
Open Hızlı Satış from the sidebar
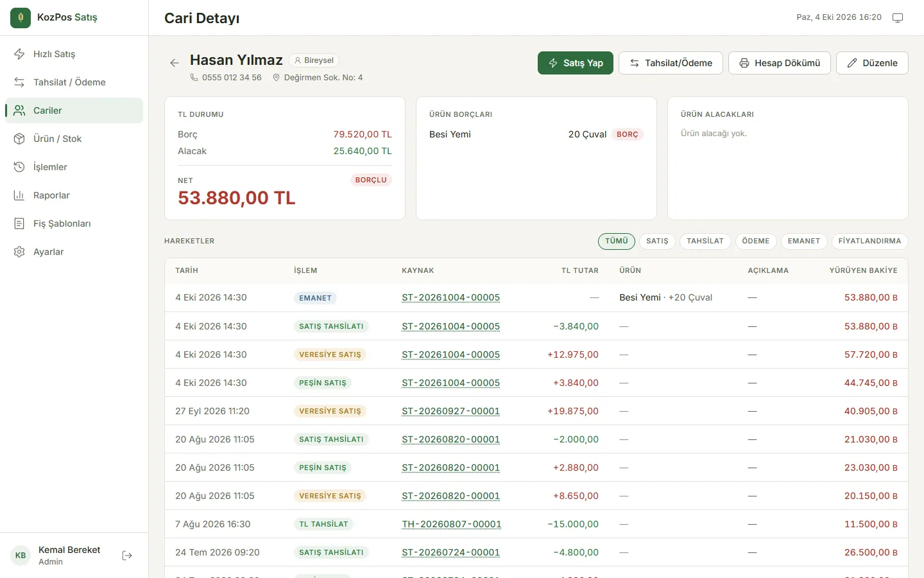pyautogui.click(x=74, y=54)
